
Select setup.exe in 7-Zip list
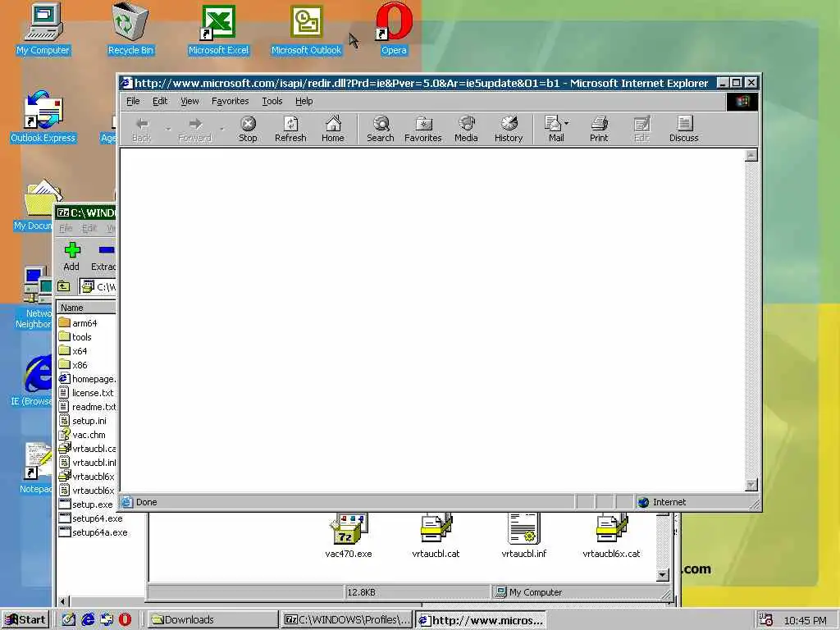click(85, 504)
